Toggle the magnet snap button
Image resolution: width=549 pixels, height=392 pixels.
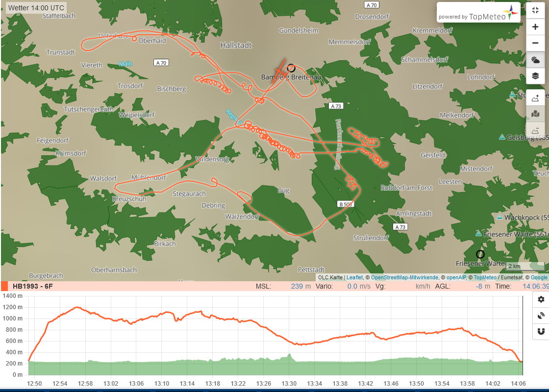pyautogui.click(x=541, y=332)
